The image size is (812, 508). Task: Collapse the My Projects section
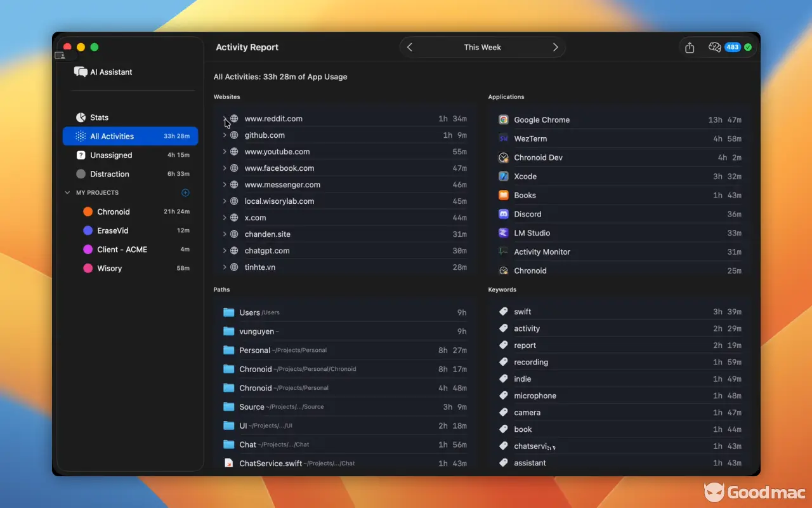[67, 192]
